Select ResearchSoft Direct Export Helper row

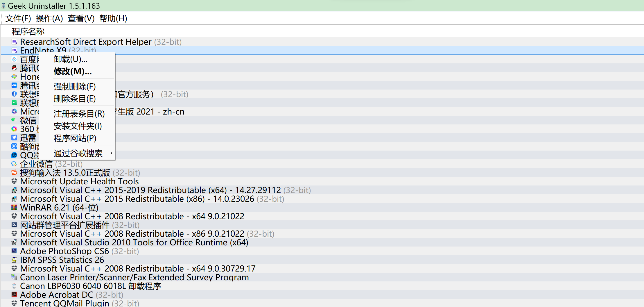[x=322, y=42]
